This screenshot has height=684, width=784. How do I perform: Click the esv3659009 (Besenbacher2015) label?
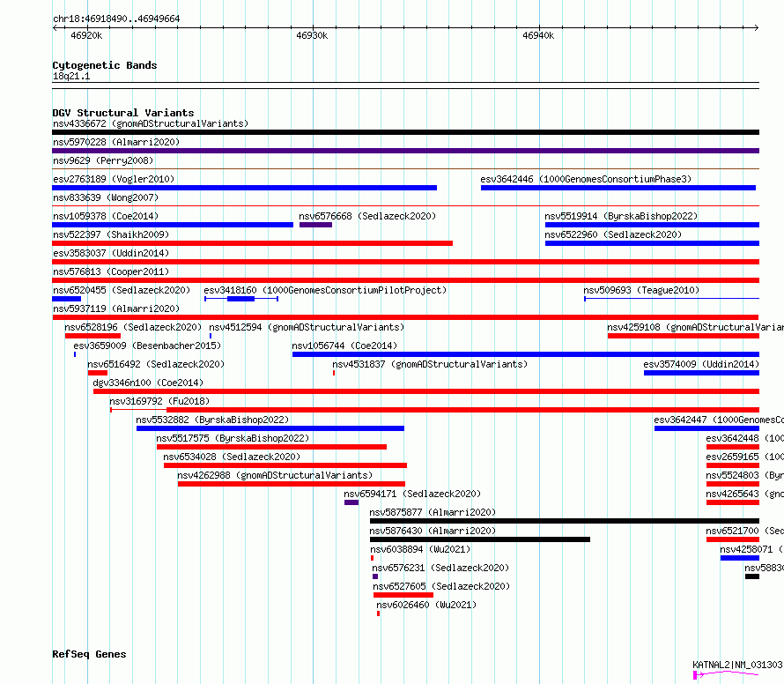[x=147, y=346]
